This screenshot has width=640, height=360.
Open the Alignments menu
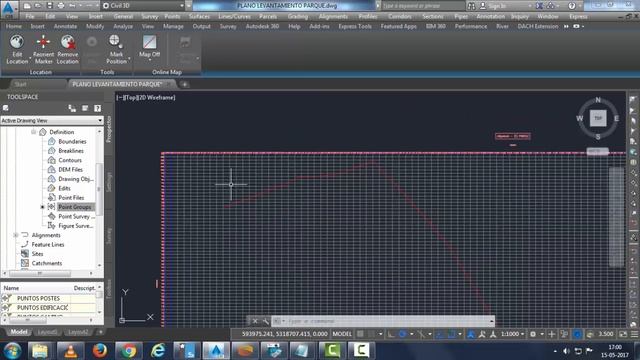[333, 16]
